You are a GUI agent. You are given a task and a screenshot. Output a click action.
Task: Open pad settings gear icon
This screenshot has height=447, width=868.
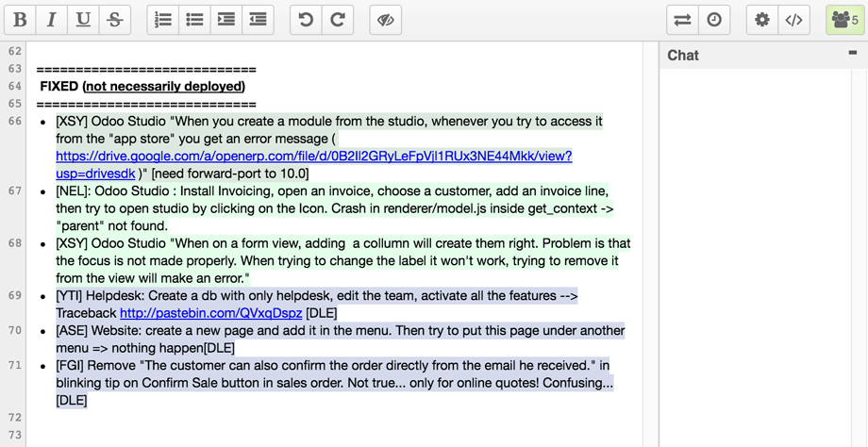point(762,20)
